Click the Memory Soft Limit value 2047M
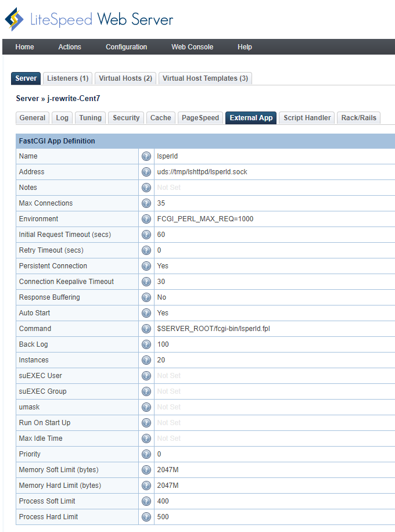Screen dimensions: 395x532 (x=168, y=470)
